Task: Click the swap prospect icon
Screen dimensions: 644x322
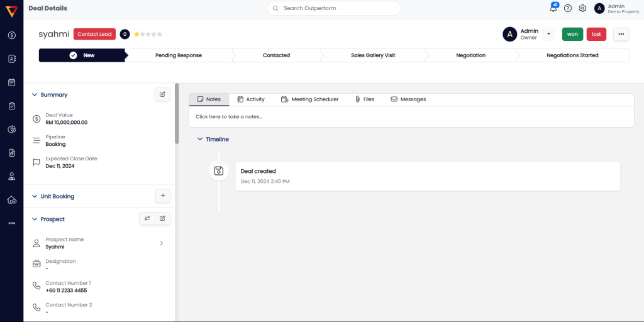Action: pyautogui.click(x=147, y=219)
